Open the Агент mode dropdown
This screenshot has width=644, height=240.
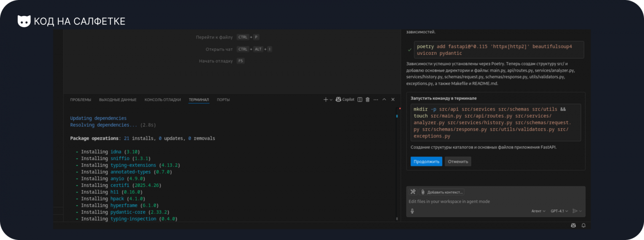click(x=538, y=211)
